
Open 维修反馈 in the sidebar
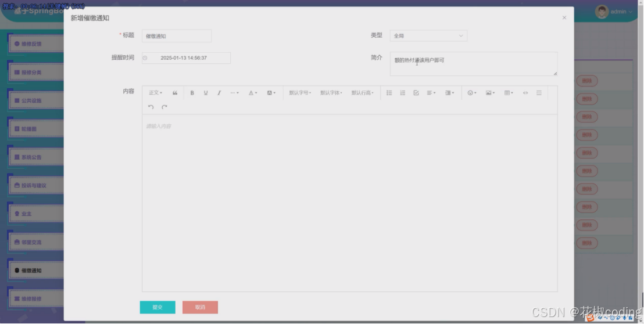coord(36,44)
